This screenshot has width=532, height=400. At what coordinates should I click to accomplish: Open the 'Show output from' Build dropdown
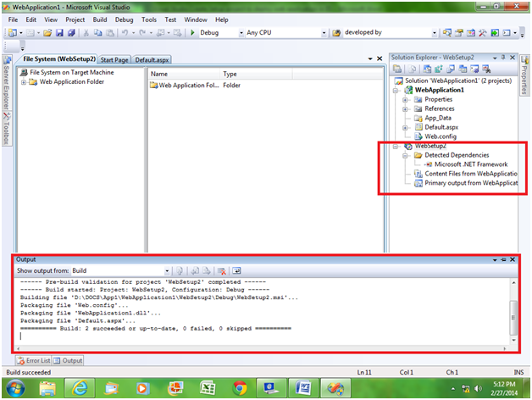[x=167, y=271]
